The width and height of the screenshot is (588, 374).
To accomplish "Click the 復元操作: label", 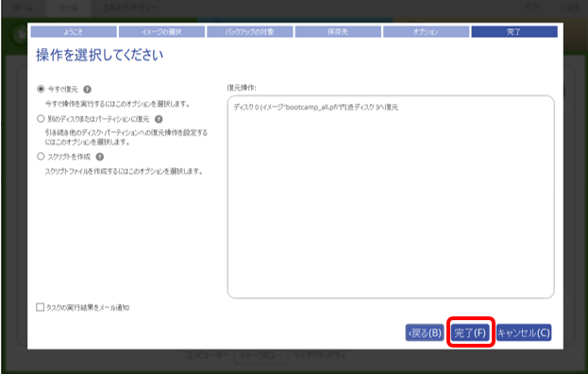I will [x=242, y=88].
